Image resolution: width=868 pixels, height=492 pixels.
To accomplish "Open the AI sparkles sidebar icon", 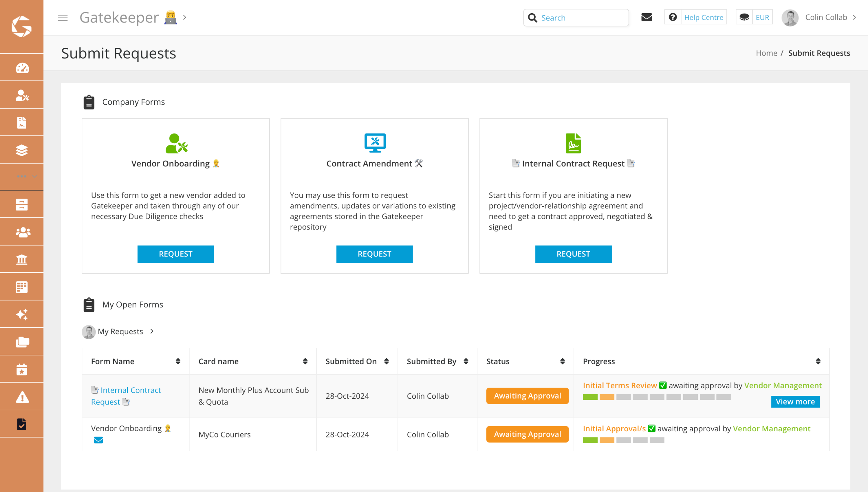I will (x=22, y=314).
